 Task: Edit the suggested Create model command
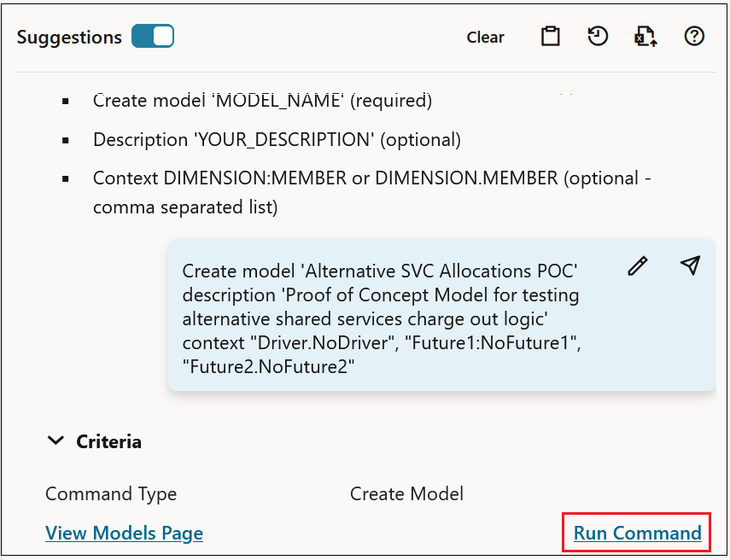pos(637,266)
